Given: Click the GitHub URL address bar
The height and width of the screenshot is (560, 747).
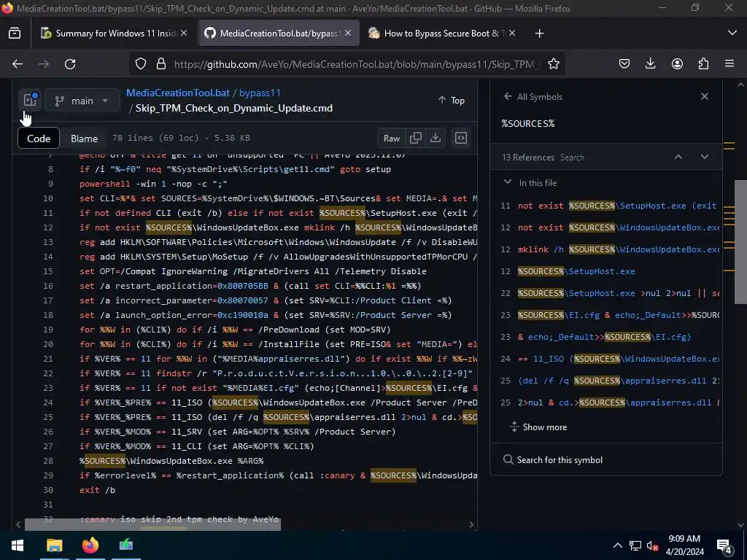Looking at the screenshot, I should pyautogui.click(x=356, y=64).
